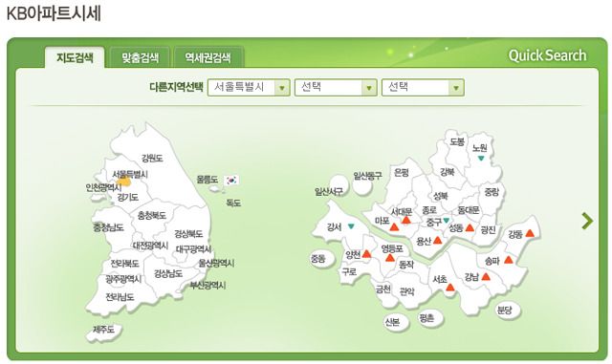612x364 pixels.
Task: Open the 서울특별시 region dropdown
Action: 249,87
